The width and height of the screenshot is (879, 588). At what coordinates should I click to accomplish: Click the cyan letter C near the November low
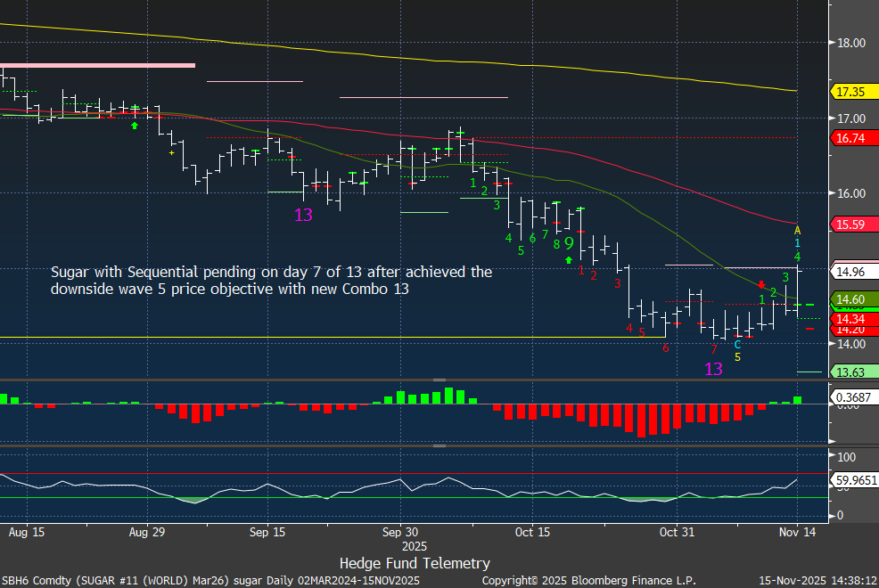tap(736, 344)
